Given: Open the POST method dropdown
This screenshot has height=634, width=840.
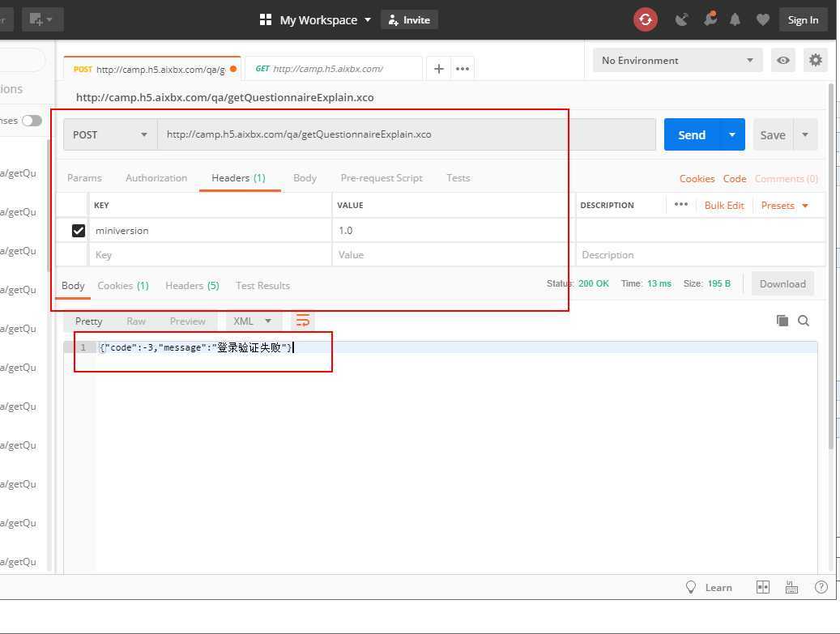Looking at the screenshot, I should point(110,134).
